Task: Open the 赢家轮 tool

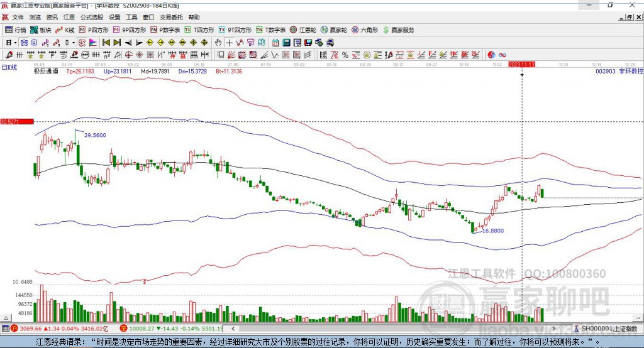Action: pyautogui.click(x=334, y=30)
